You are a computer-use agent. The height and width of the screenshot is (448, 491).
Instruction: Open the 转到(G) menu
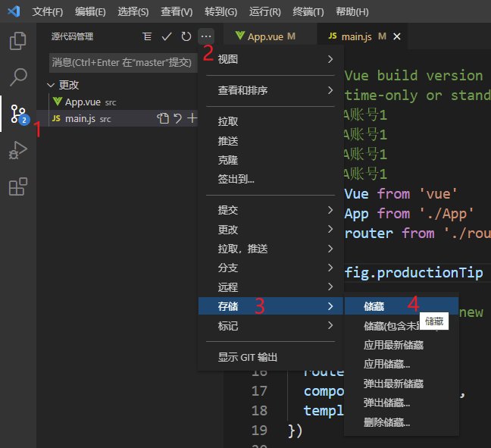[220, 11]
